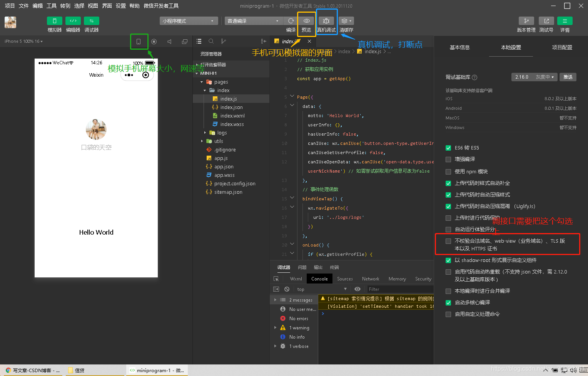Tap the user avatar in top-left corner
588x376 pixels.
10,22
